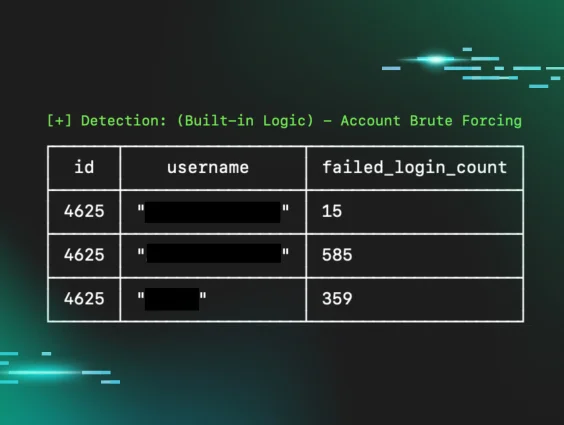This screenshot has width=564, height=425.
Task: Select the id column header
Action: tap(84, 168)
